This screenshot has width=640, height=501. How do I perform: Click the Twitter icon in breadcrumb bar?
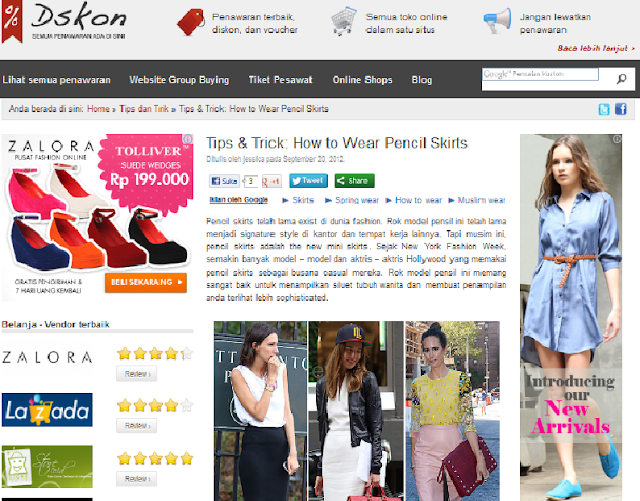click(604, 109)
